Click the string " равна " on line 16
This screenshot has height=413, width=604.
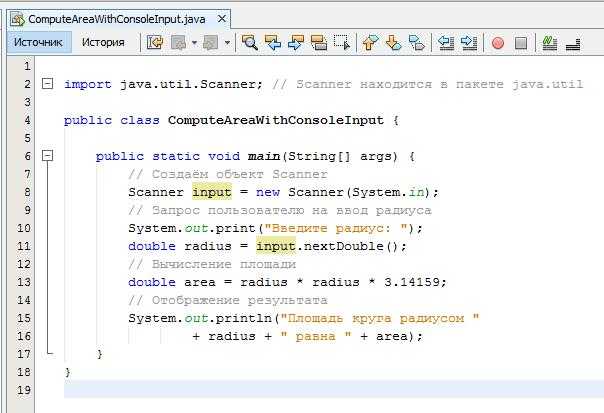click(316, 336)
